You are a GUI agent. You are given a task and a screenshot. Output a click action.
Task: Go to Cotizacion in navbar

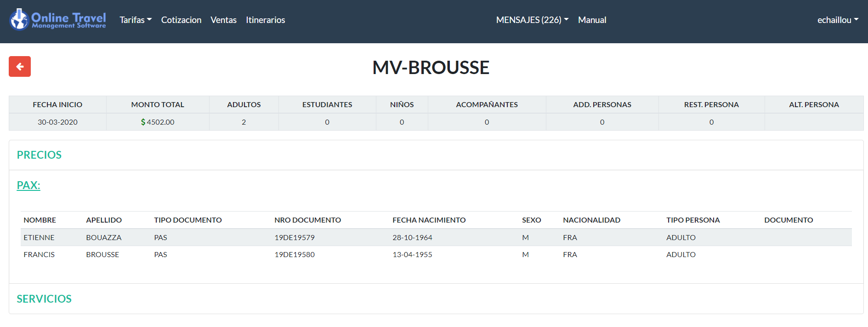click(x=181, y=20)
